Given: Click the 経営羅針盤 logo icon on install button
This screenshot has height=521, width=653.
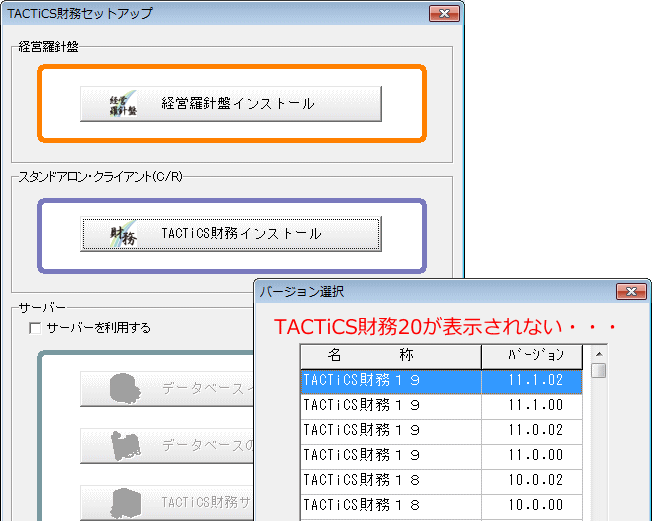Looking at the screenshot, I should click(x=123, y=104).
